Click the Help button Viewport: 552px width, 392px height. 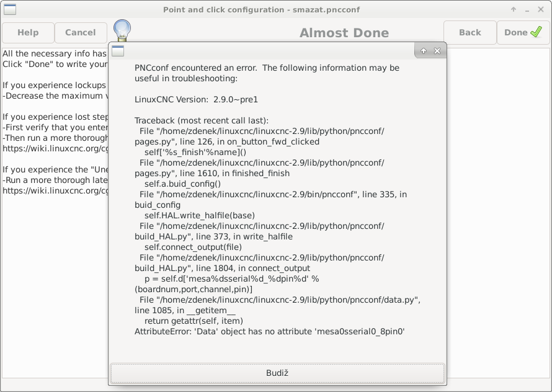[x=28, y=32]
